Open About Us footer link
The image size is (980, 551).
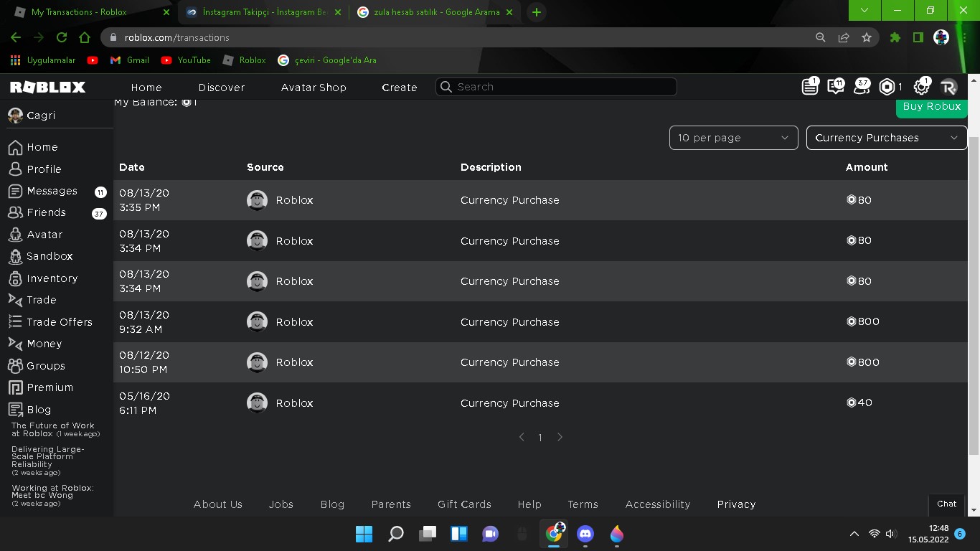tap(218, 504)
